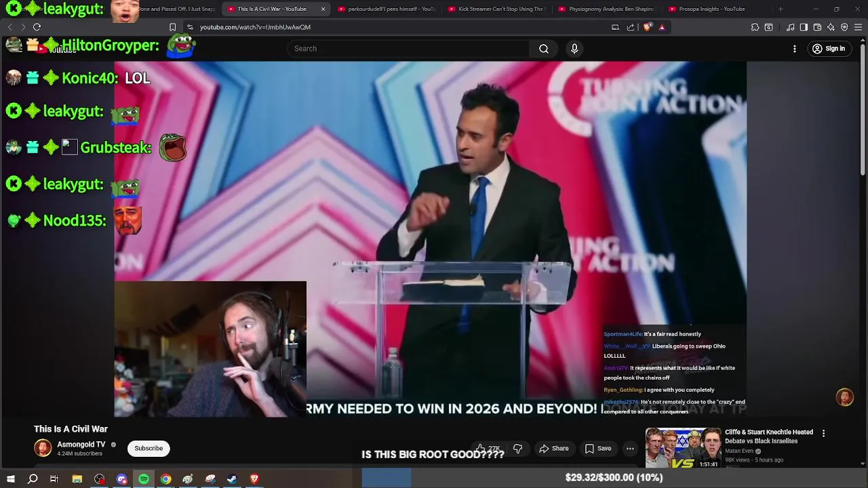Open YouTube settings three-dot menu near Sign in
868x488 pixels.
(x=795, y=49)
